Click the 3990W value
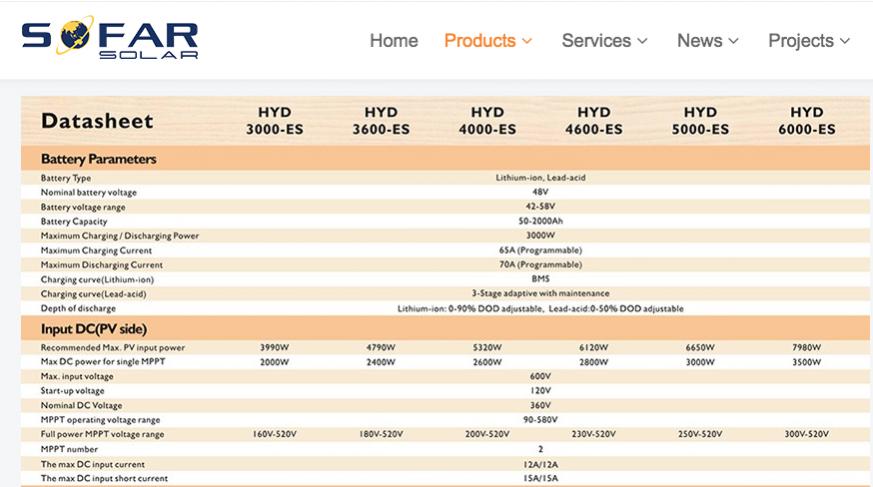The image size is (873, 487). pyautogui.click(x=274, y=347)
